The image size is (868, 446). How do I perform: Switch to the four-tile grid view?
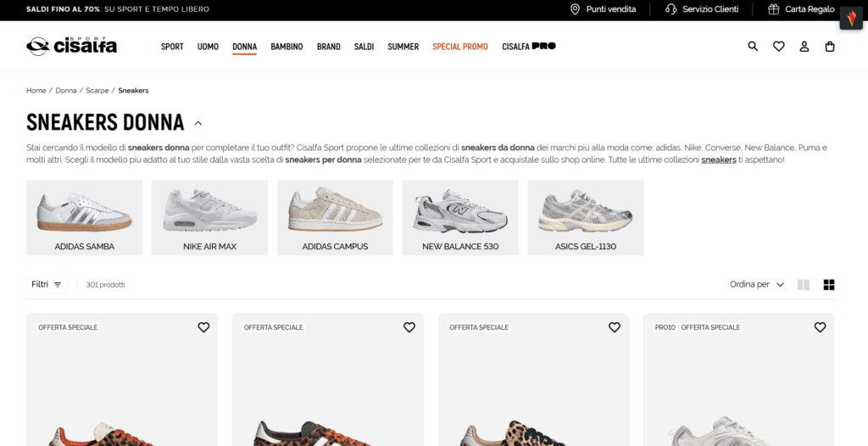point(829,285)
